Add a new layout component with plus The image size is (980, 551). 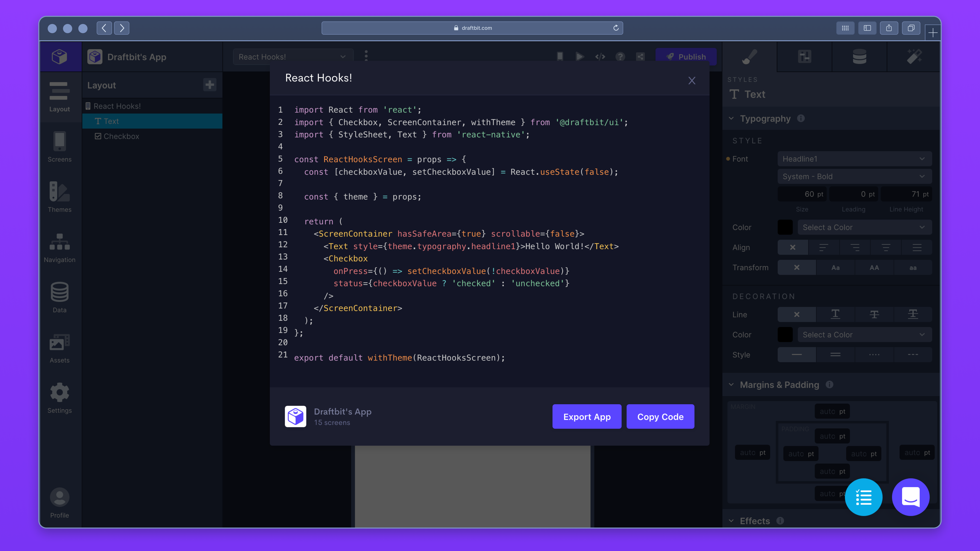pos(210,85)
